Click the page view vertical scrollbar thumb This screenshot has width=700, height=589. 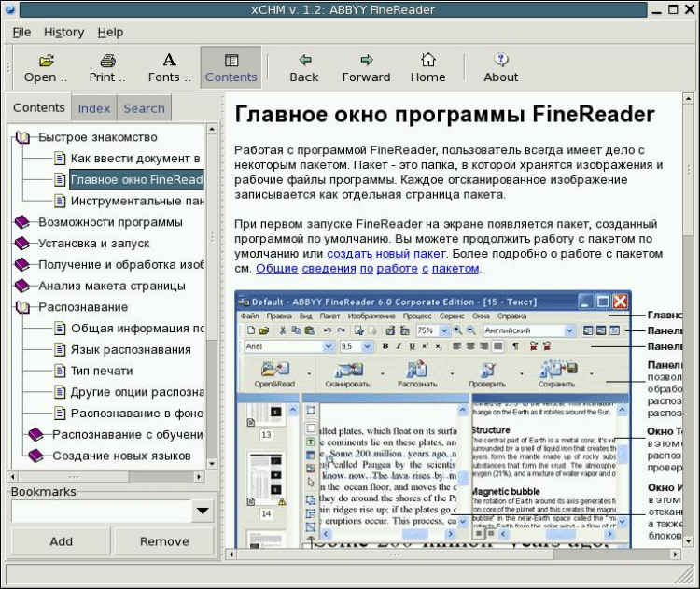688,169
